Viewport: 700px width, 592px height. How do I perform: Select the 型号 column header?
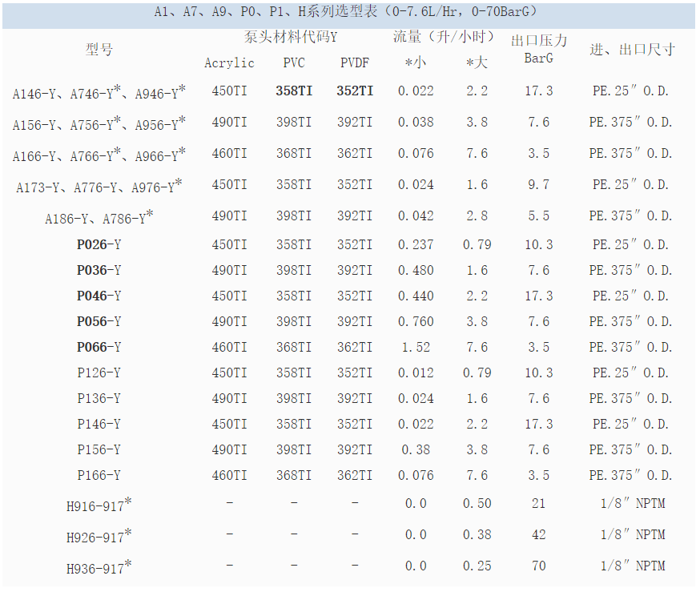tap(99, 50)
